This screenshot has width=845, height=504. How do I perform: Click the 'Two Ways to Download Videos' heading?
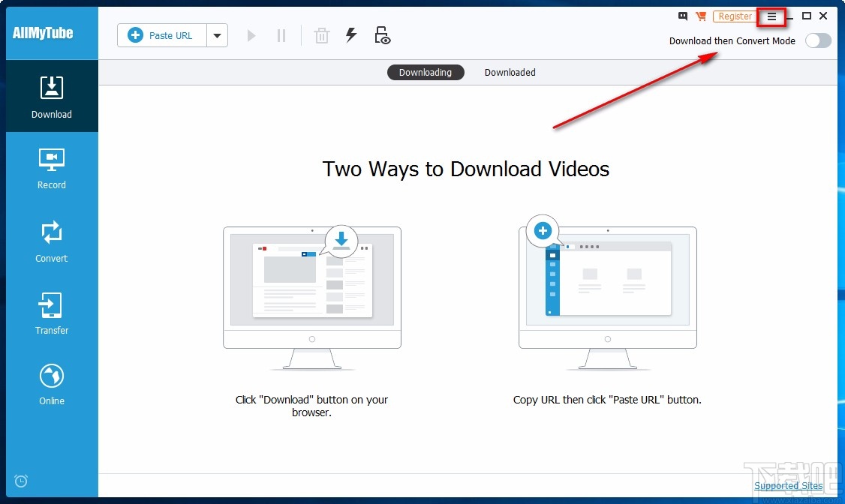pyautogui.click(x=465, y=169)
